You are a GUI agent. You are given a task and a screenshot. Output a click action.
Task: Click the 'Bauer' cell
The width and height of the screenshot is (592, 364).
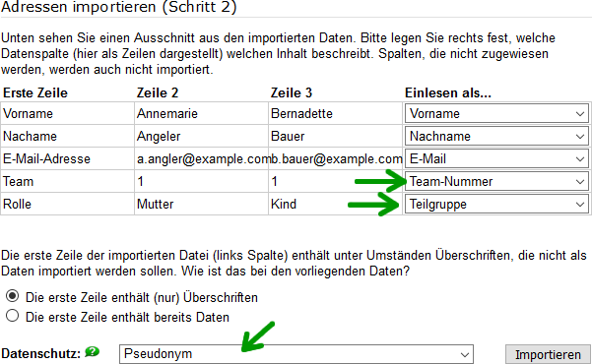[x=335, y=136]
